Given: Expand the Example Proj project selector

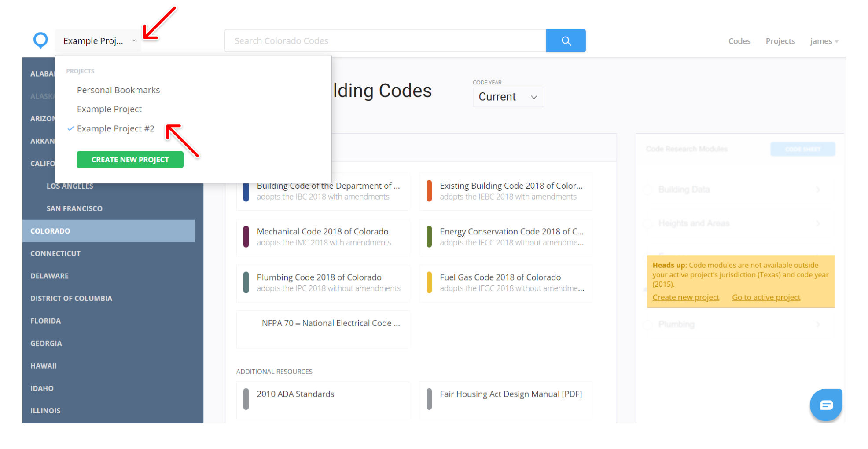Looking at the screenshot, I should click(x=97, y=40).
